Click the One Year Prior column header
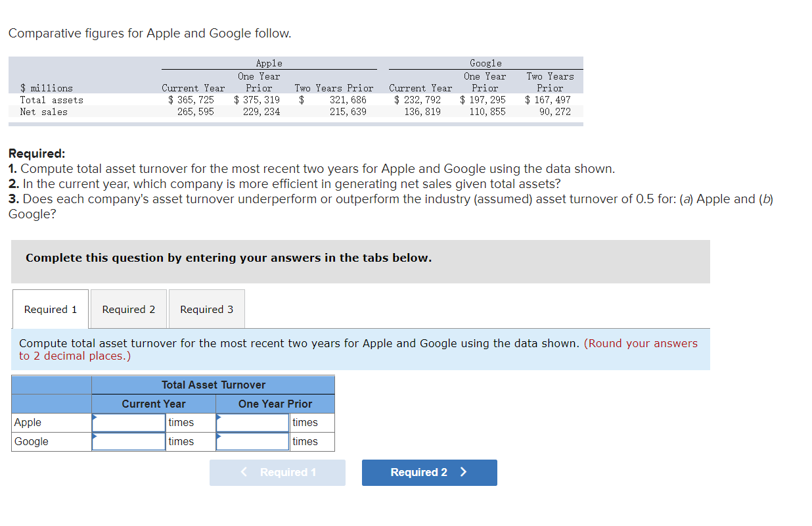The image size is (812, 526). [x=275, y=403]
